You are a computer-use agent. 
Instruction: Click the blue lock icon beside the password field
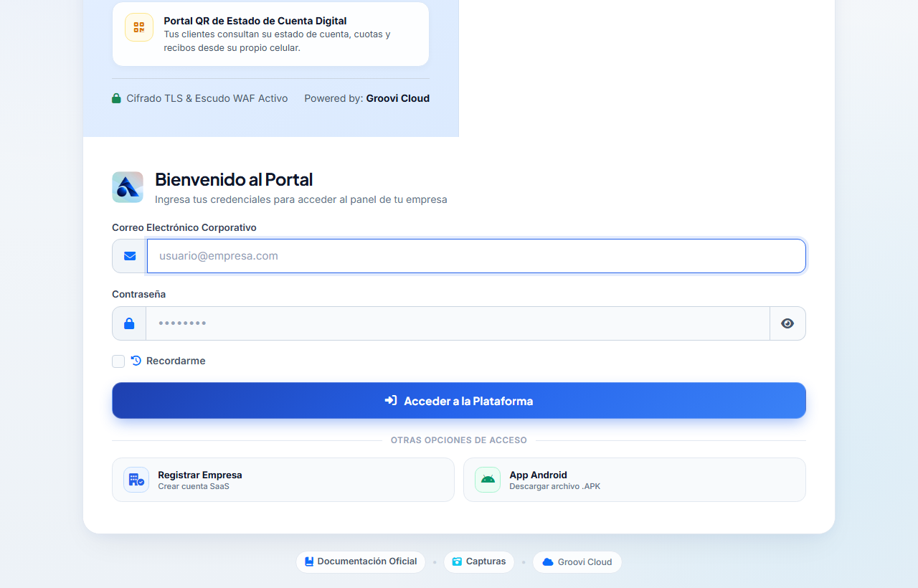coord(129,323)
